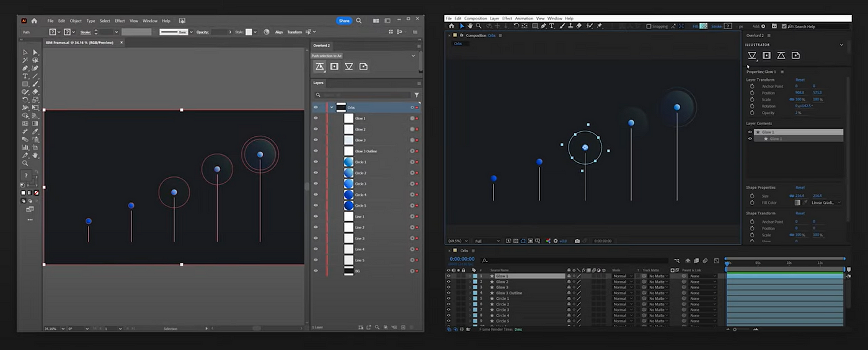The height and width of the screenshot is (350, 868).
Task: Select the Type tool in Illustrator's toolbar
Action: [25, 76]
